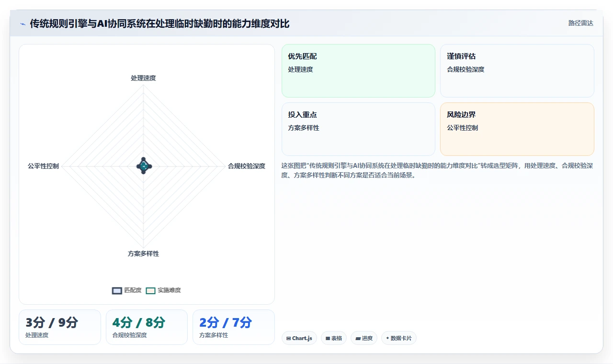
Task: Click the header icon beside the title
Action: click(x=23, y=24)
